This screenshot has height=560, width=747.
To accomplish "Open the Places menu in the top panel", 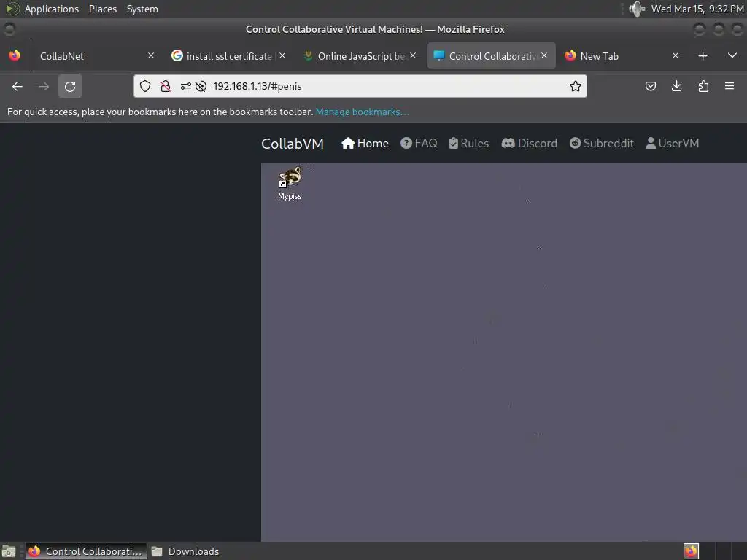I will click(103, 9).
